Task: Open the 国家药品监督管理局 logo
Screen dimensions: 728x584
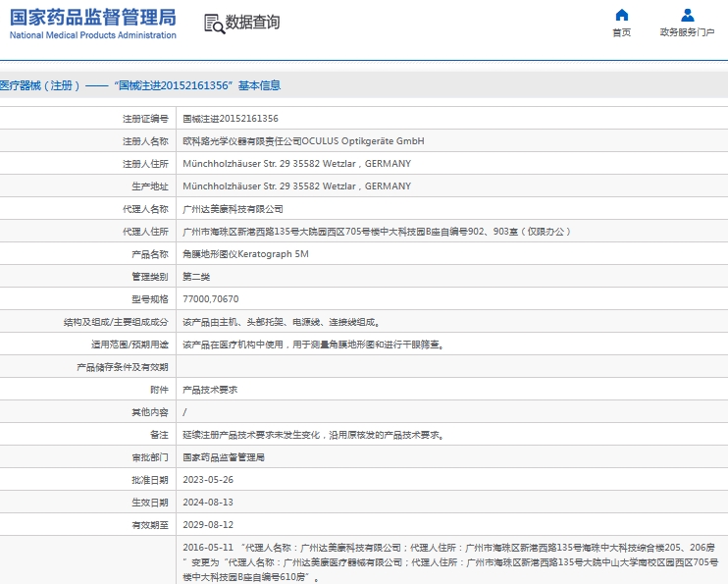Action: coord(93,25)
